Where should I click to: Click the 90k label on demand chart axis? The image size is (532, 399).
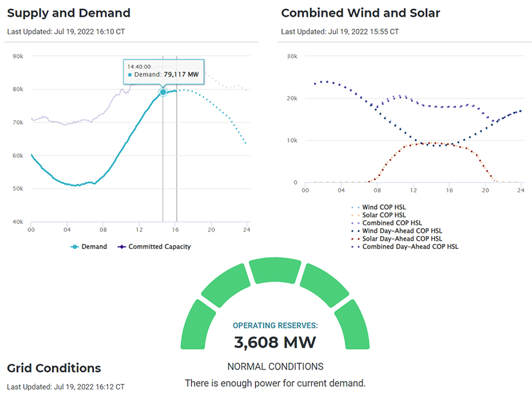(18, 57)
